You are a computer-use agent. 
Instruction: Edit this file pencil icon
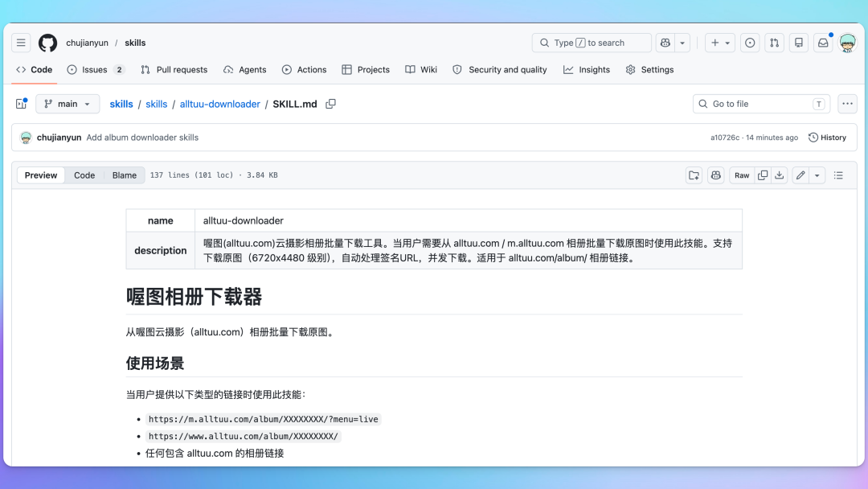(800, 175)
